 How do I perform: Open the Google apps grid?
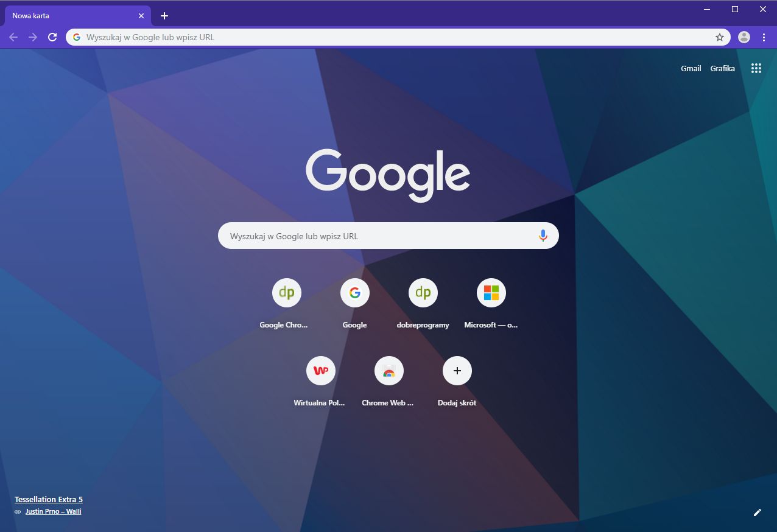756,68
